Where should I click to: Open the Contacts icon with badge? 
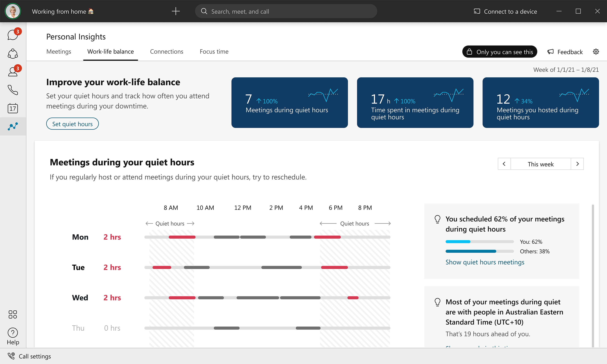coord(13,72)
